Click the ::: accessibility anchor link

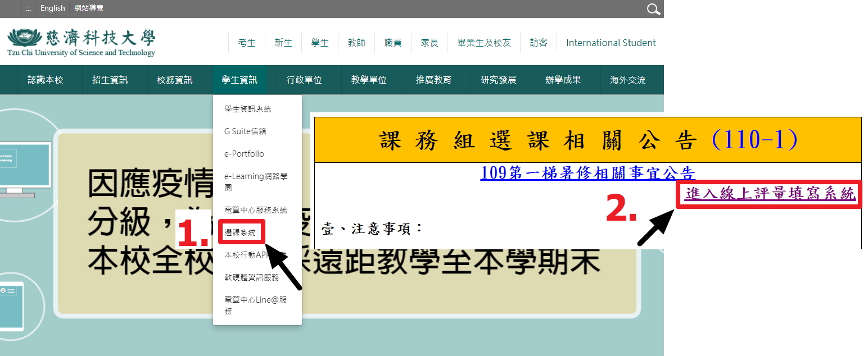click(28, 8)
